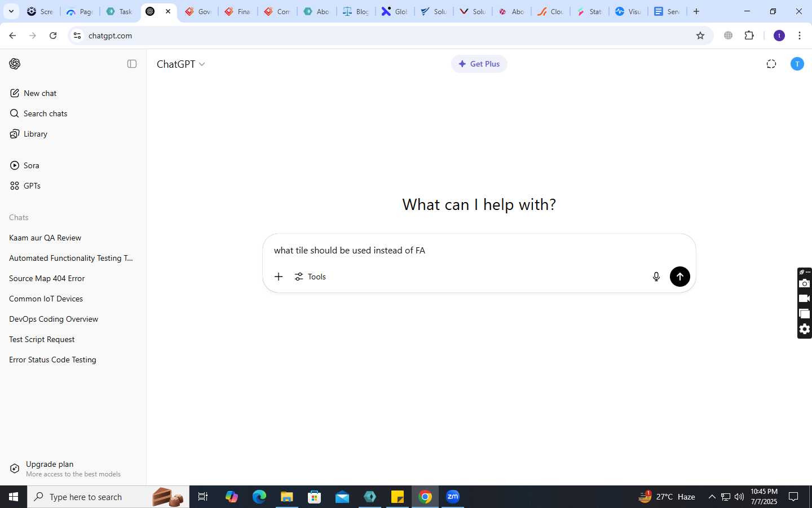The width and height of the screenshot is (812, 508).
Task: Open the browser Extensions puzzle icon
Action: 749,36
